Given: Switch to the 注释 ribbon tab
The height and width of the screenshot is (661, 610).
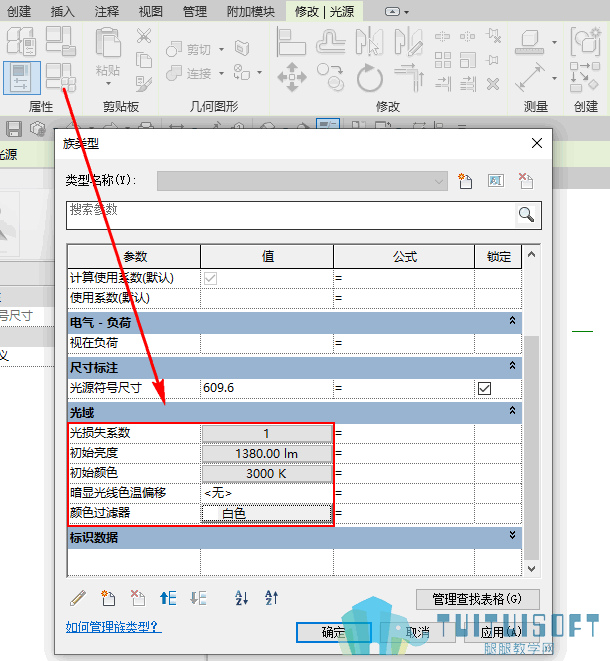Looking at the screenshot, I should (x=107, y=11).
